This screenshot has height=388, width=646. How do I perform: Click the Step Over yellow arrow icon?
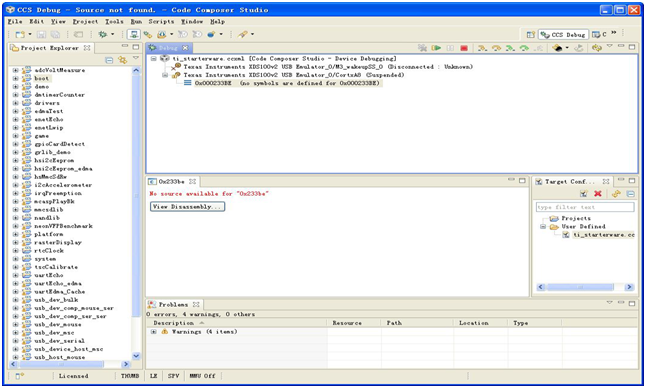tap(496, 48)
